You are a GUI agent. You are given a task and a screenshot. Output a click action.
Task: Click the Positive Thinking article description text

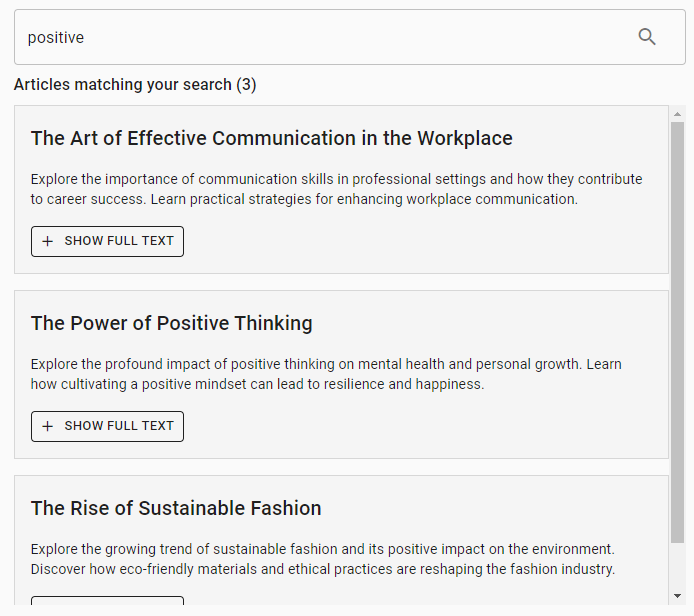tap(326, 374)
